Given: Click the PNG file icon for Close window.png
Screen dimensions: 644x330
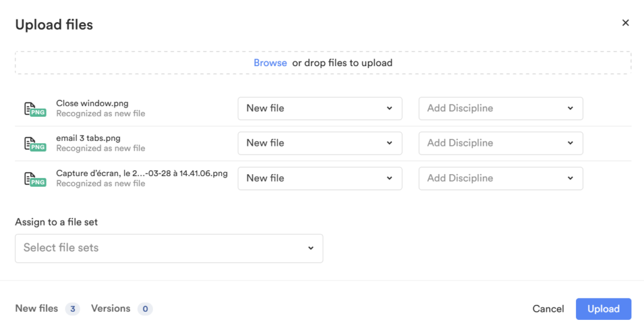Looking at the screenshot, I should click(35, 109).
